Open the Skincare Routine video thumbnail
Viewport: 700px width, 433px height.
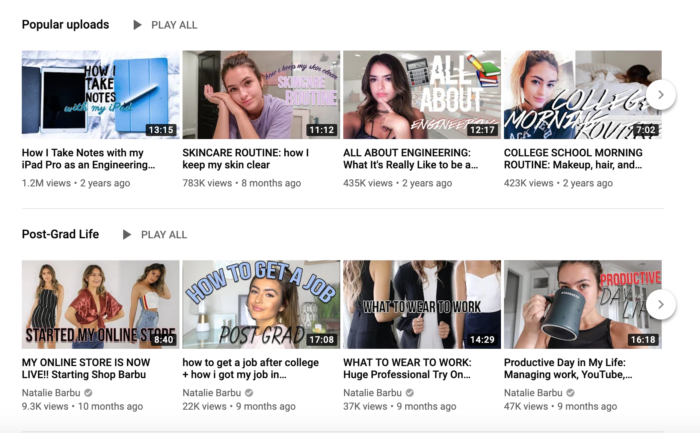tap(261, 95)
